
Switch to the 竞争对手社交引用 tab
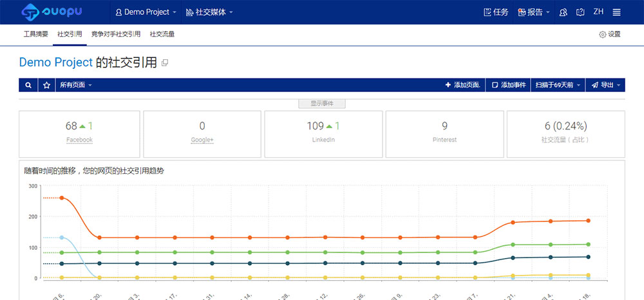(116, 34)
